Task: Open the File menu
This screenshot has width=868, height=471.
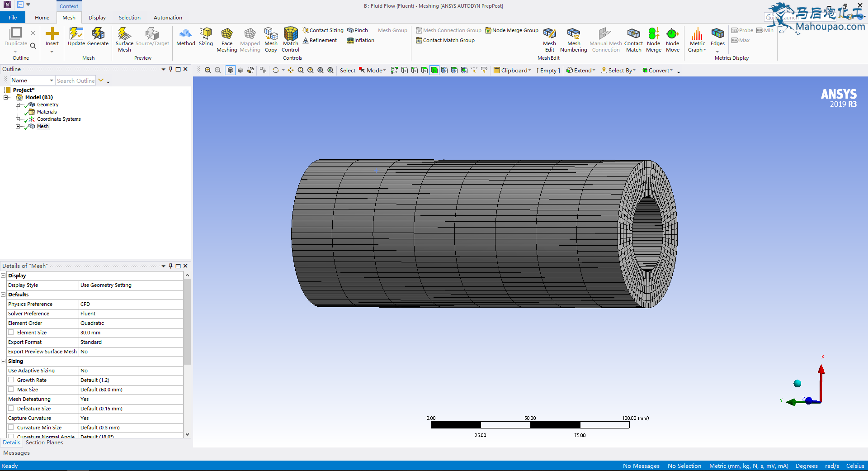Action: coord(13,18)
